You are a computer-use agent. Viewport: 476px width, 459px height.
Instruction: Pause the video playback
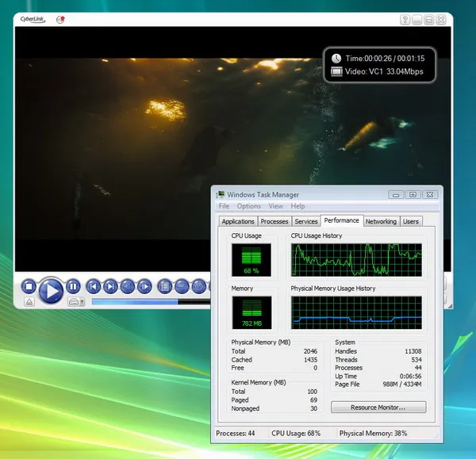point(73,286)
